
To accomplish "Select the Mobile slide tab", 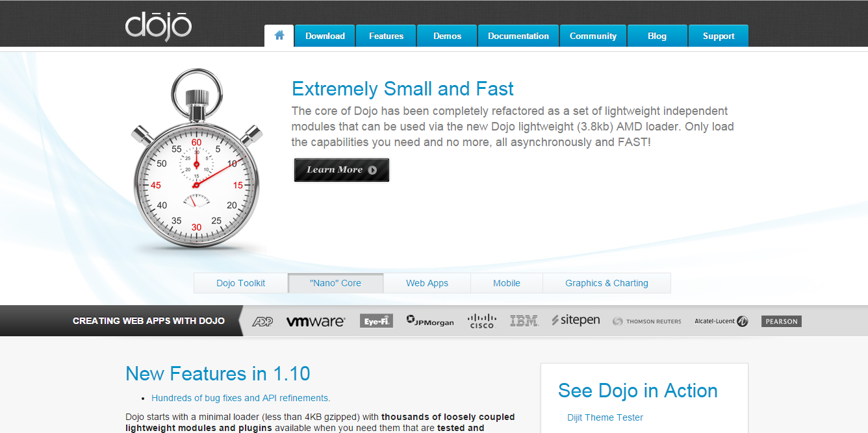I will point(507,283).
